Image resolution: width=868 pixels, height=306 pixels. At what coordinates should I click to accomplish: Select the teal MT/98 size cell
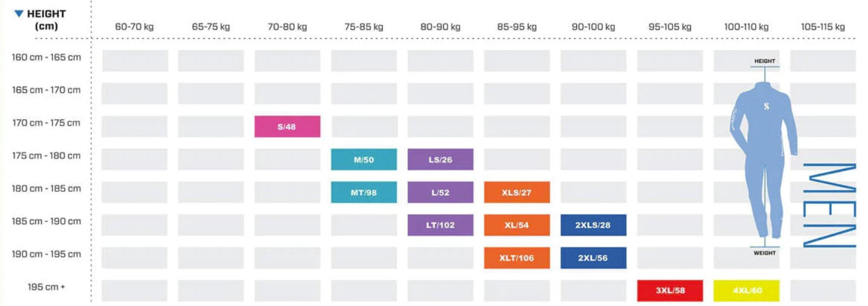click(364, 192)
